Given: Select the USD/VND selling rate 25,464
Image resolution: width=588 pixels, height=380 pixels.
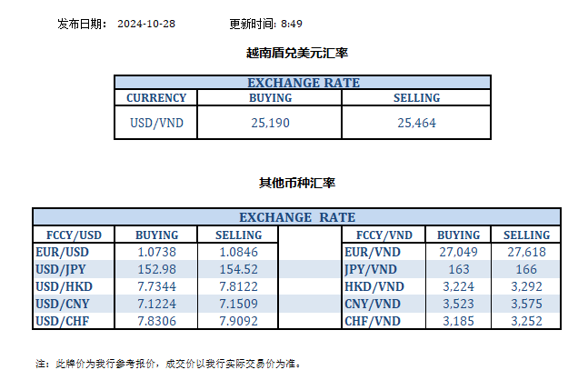Looking at the screenshot, I should 415,123.
